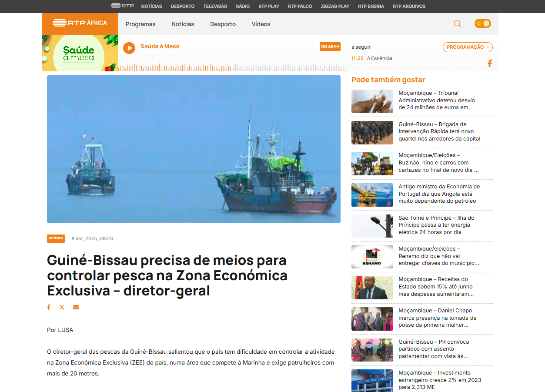Play the Saúde à Mesa live stream
Viewport: 545px width, 392px height.
pyautogui.click(x=129, y=48)
